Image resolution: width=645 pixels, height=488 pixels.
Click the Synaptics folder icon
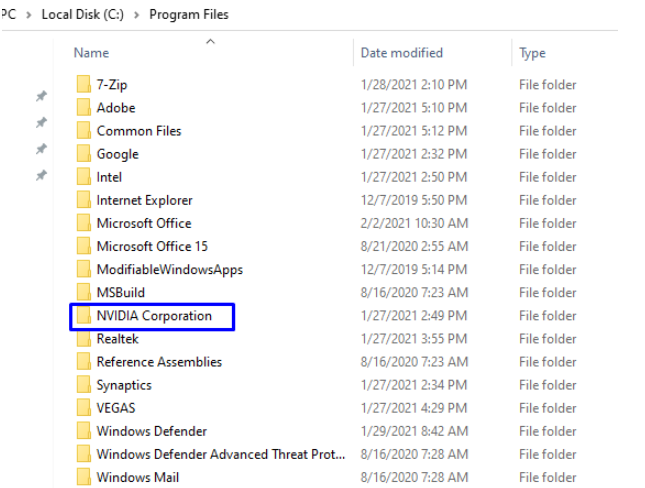[x=84, y=384]
